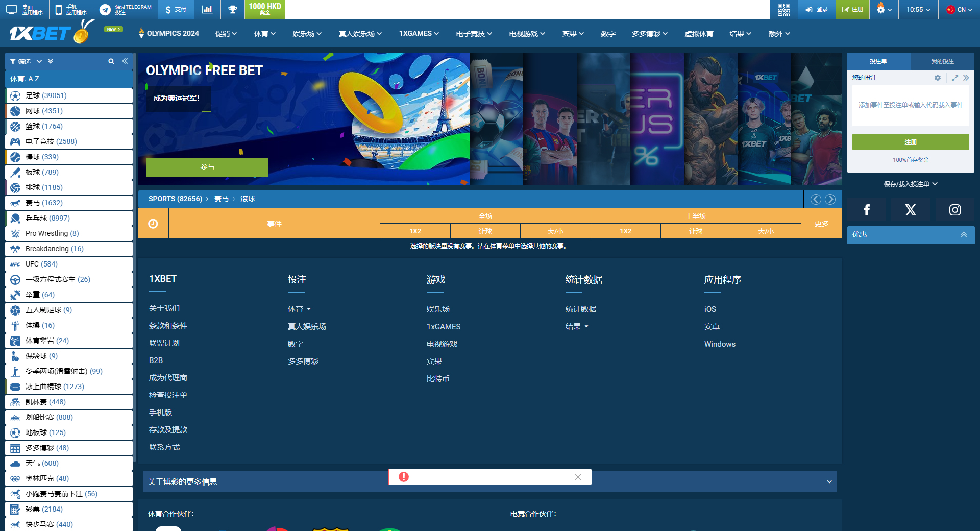Click the 参与 participate button on banner

coord(207,167)
